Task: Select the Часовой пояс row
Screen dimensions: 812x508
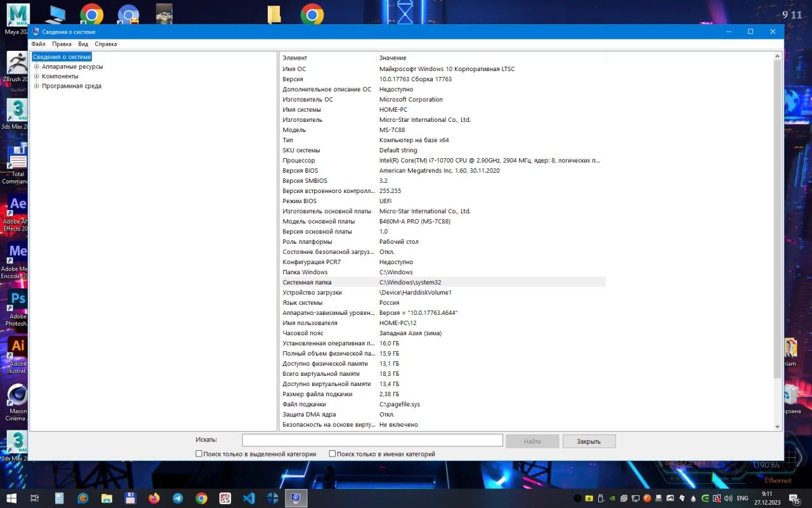Action: (443, 333)
